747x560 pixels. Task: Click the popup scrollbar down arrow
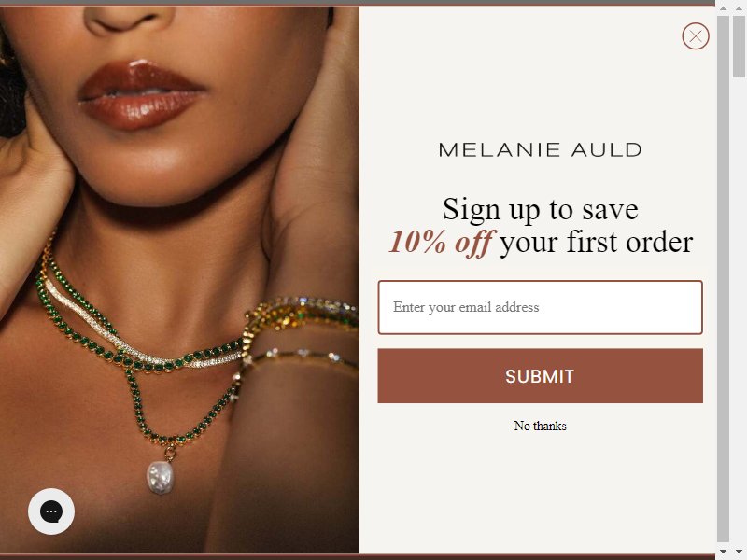(x=723, y=550)
